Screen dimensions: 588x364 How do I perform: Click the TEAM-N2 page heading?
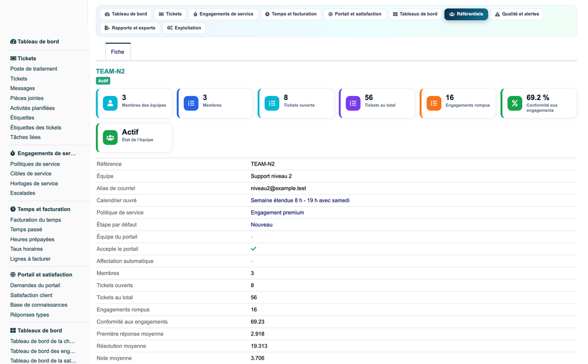tap(110, 72)
